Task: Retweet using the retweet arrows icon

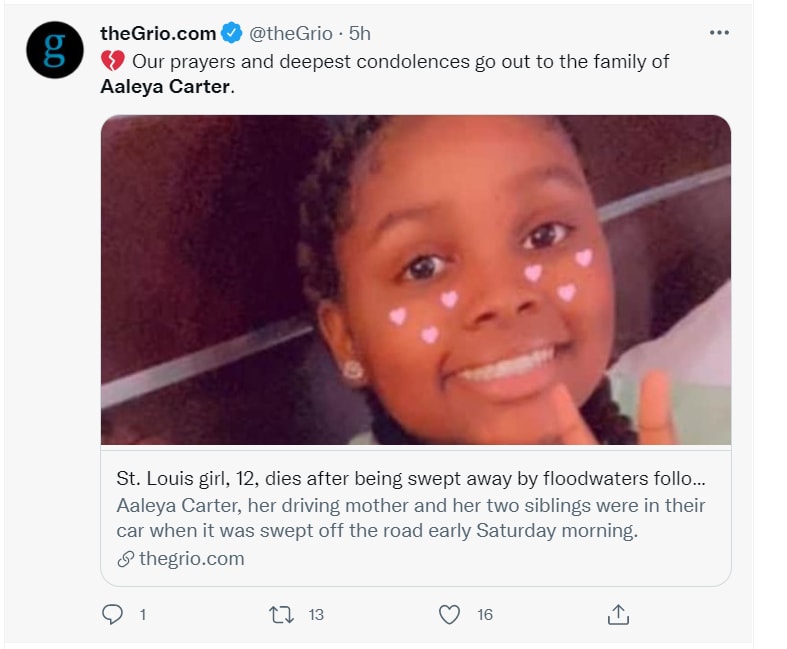Action: [x=282, y=614]
